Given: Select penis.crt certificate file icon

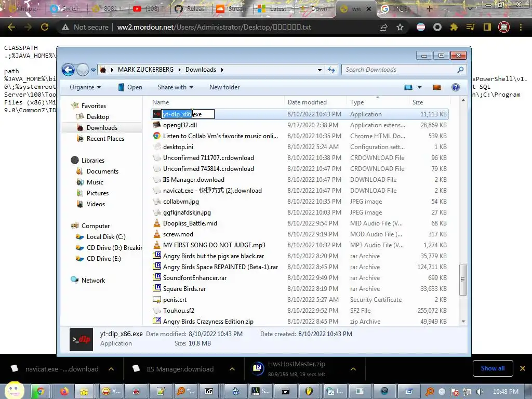Looking at the screenshot, I should [x=157, y=300].
